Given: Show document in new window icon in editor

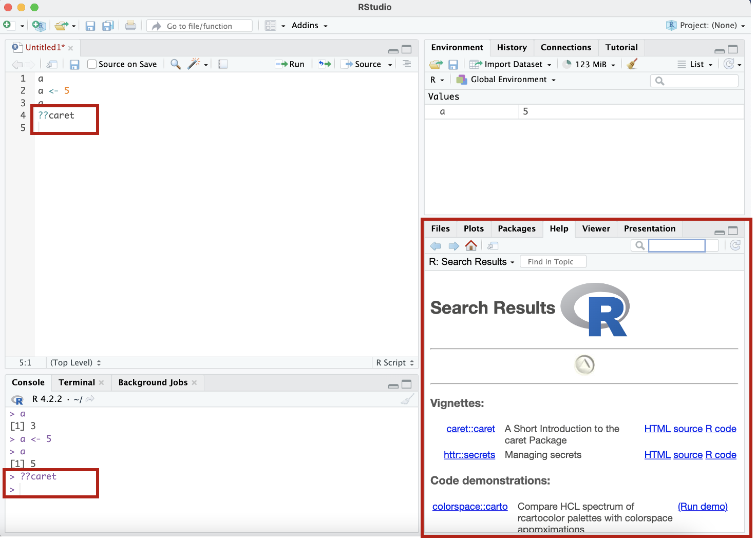Looking at the screenshot, I should tap(52, 64).
